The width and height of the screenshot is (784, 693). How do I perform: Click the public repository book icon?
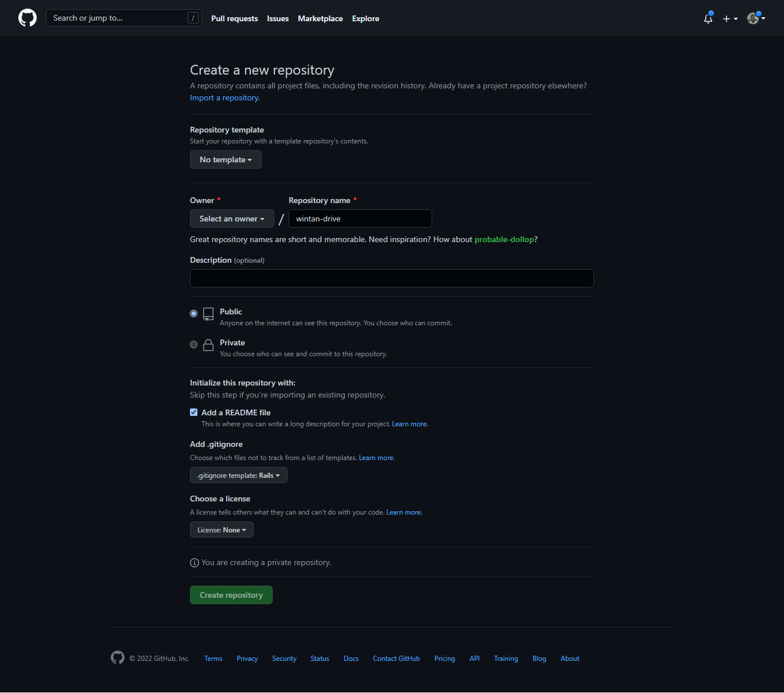(x=208, y=314)
